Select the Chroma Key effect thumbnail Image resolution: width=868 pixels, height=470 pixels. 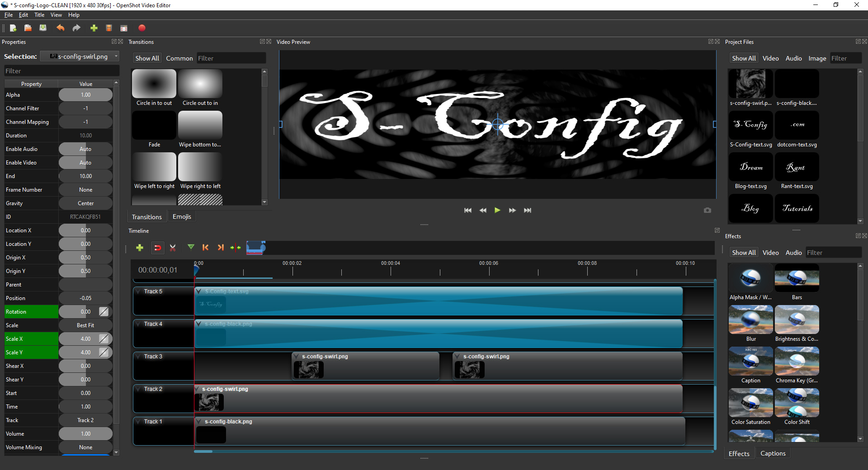tap(797, 361)
